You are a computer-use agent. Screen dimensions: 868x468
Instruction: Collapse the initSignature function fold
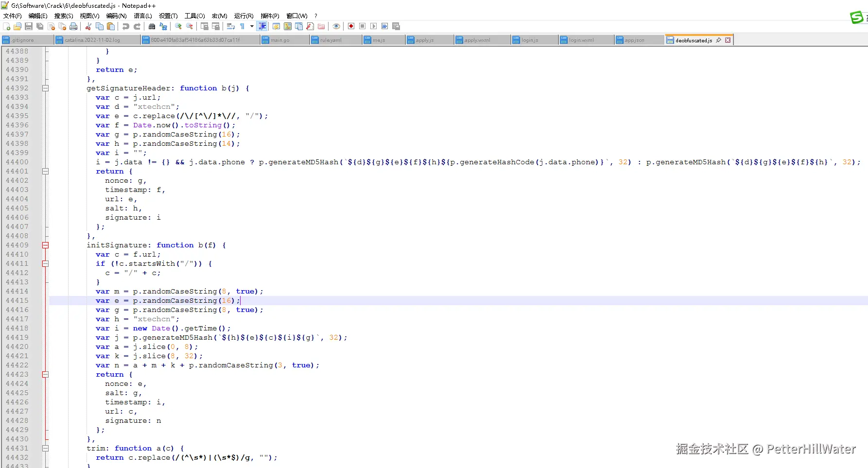click(45, 245)
